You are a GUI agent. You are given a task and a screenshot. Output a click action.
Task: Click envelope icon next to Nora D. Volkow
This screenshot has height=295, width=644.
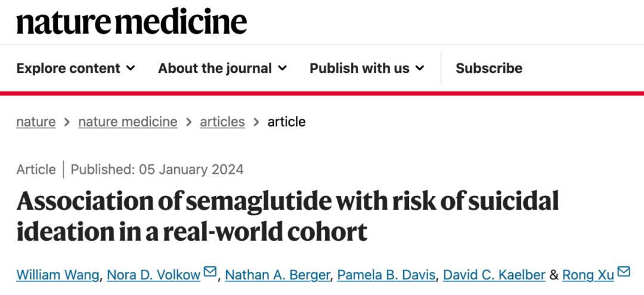tap(210, 272)
